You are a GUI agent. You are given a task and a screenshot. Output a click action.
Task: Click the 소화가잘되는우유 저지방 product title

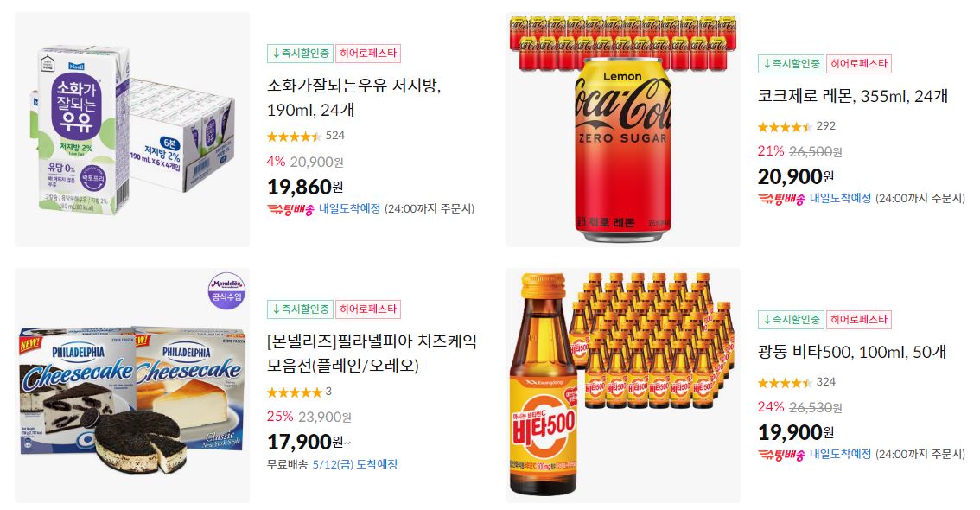[x=353, y=98]
